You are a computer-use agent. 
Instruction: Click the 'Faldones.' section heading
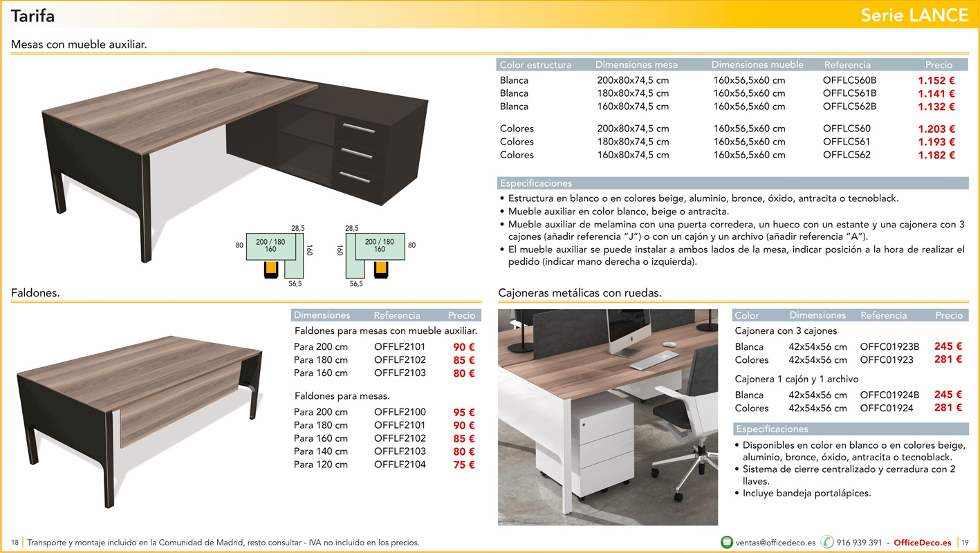[35, 293]
